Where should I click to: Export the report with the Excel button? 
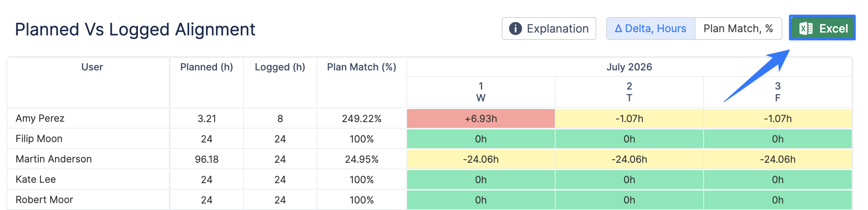[822, 28]
